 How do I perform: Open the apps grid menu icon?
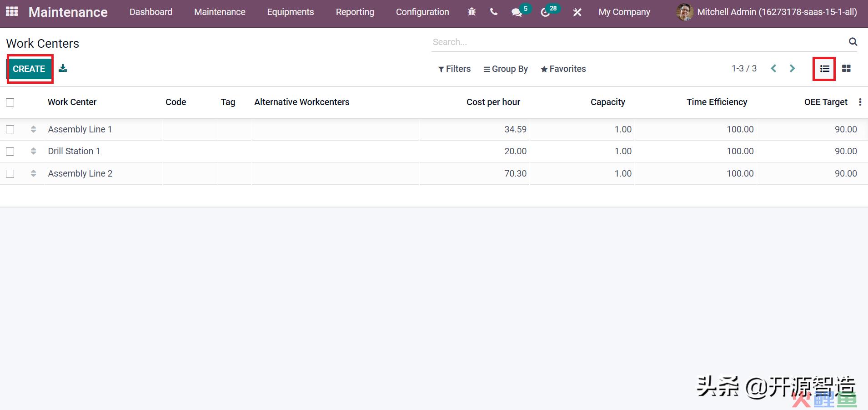point(12,12)
